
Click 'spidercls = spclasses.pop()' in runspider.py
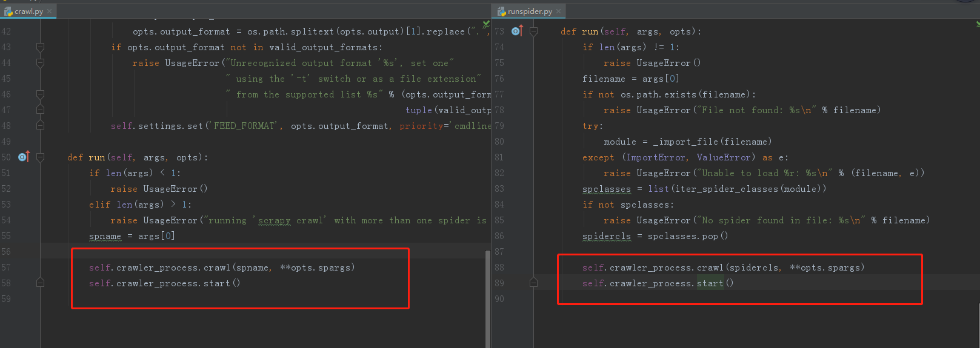655,236
